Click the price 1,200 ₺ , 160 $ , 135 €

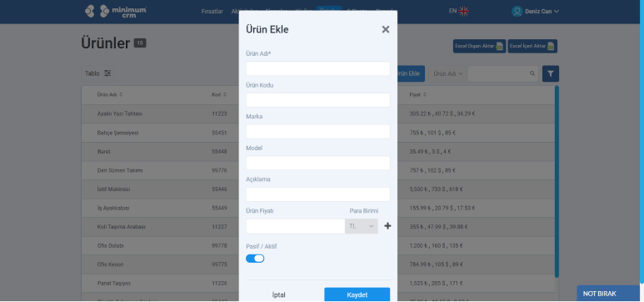(437, 245)
